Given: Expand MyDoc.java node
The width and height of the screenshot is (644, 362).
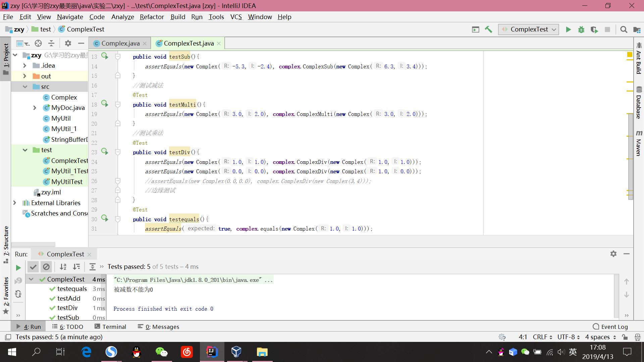Looking at the screenshot, I should click(35, 108).
